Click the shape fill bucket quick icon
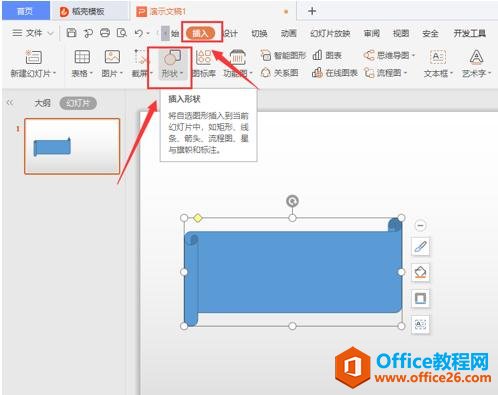498x395 pixels. (x=420, y=273)
